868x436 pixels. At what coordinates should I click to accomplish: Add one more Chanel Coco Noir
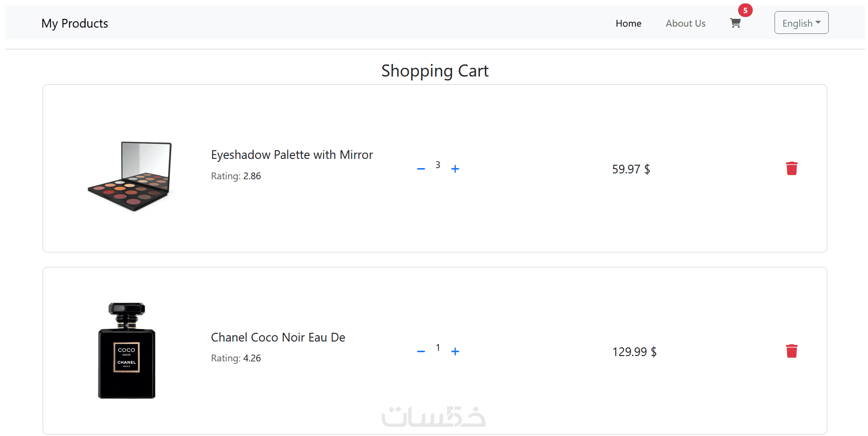[x=455, y=352]
